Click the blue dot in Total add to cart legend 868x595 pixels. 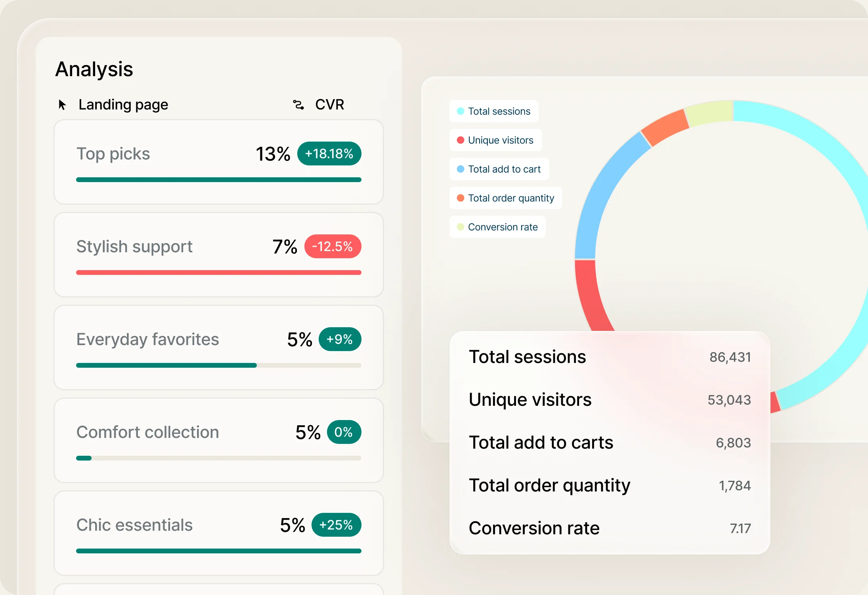[461, 169]
